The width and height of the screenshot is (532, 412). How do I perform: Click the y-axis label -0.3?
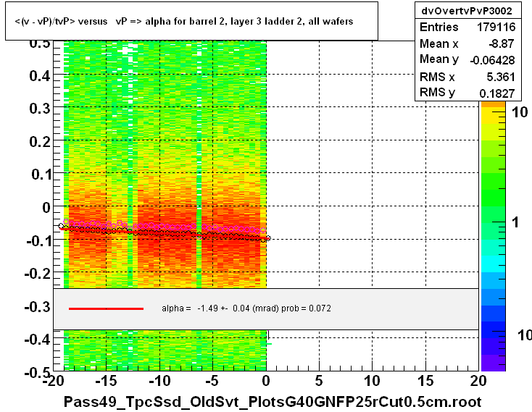point(38,307)
